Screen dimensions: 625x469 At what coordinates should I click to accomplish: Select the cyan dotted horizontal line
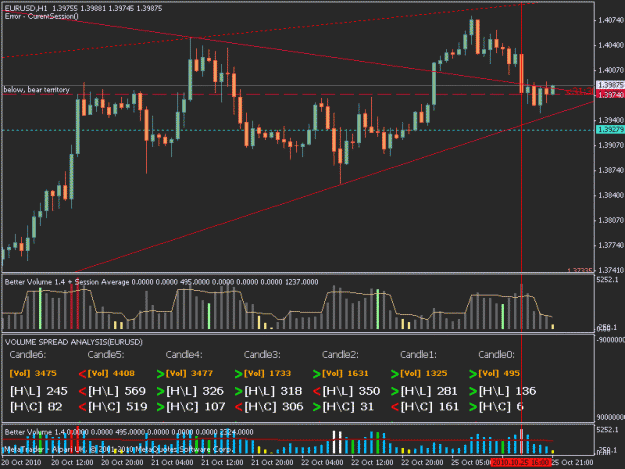coord(298,130)
